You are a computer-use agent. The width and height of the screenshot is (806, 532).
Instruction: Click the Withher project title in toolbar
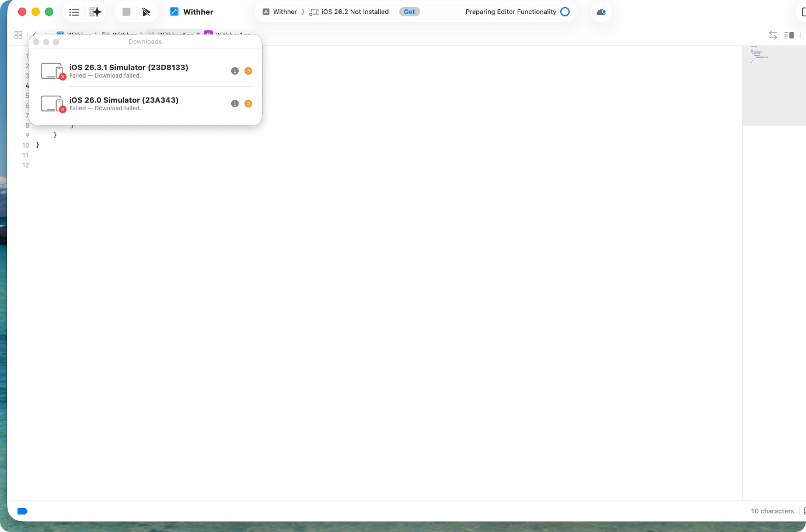198,12
